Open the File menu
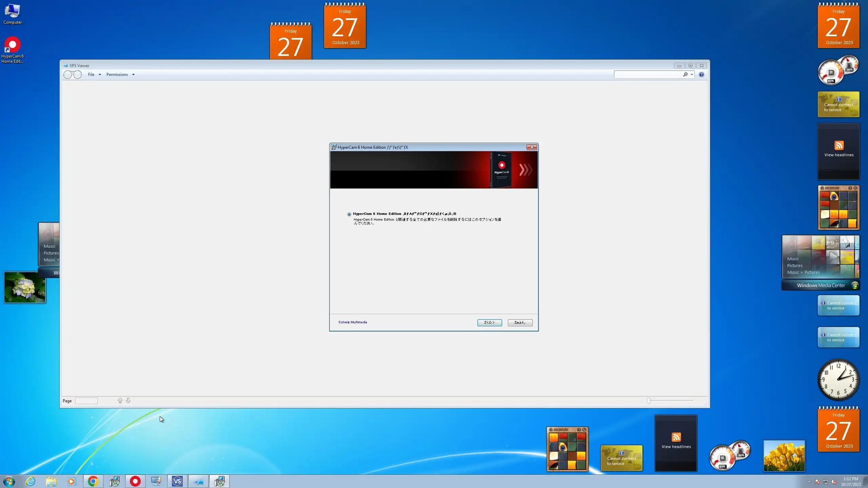This screenshot has height=488, width=868. pos(91,75)
